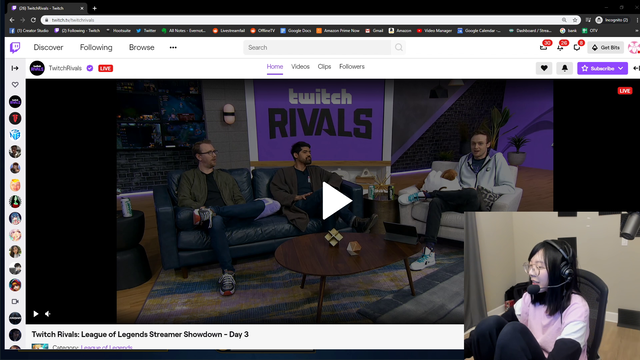Go back with the browser back arrow
Viewport: 640px width, 360px height.
point(12,20)
